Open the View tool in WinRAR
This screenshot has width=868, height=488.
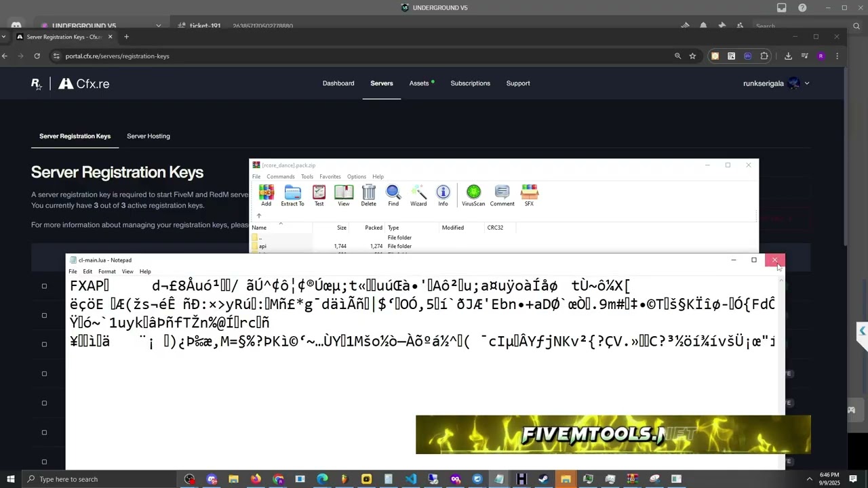click(344, 195)
